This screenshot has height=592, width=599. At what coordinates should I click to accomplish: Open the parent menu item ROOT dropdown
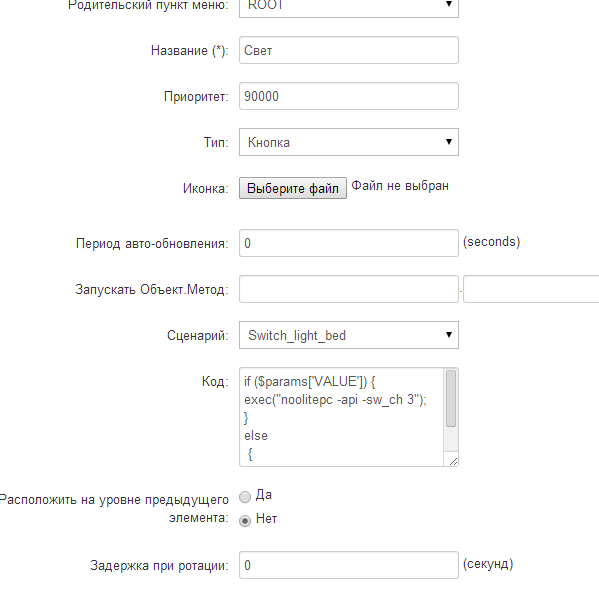tap(349, 7)
